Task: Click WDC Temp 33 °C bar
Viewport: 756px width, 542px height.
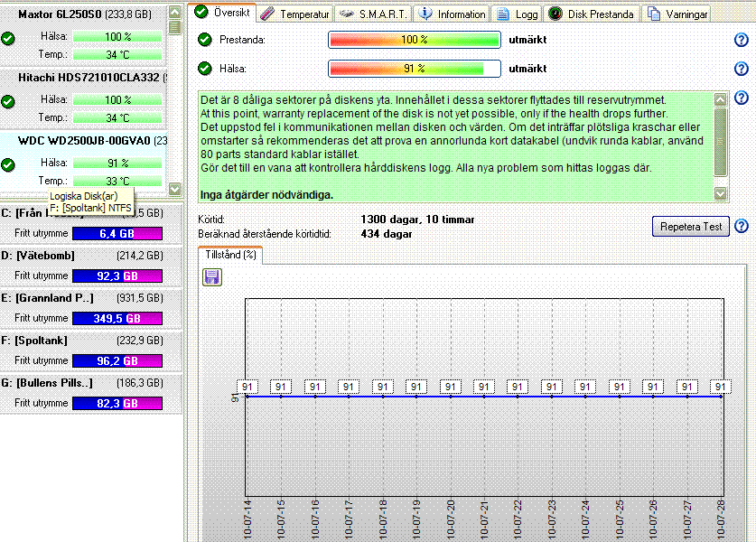Action: pos(117,181)
